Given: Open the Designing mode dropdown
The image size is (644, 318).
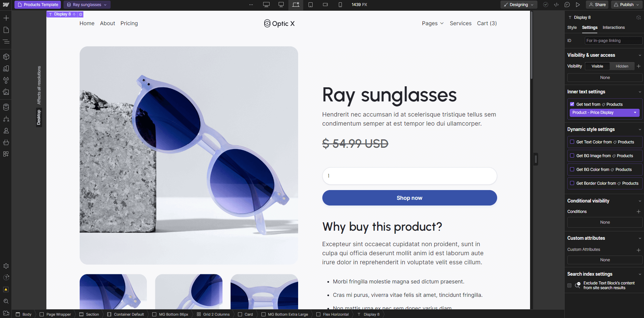Looking at the screenshot, I should 519,5.
